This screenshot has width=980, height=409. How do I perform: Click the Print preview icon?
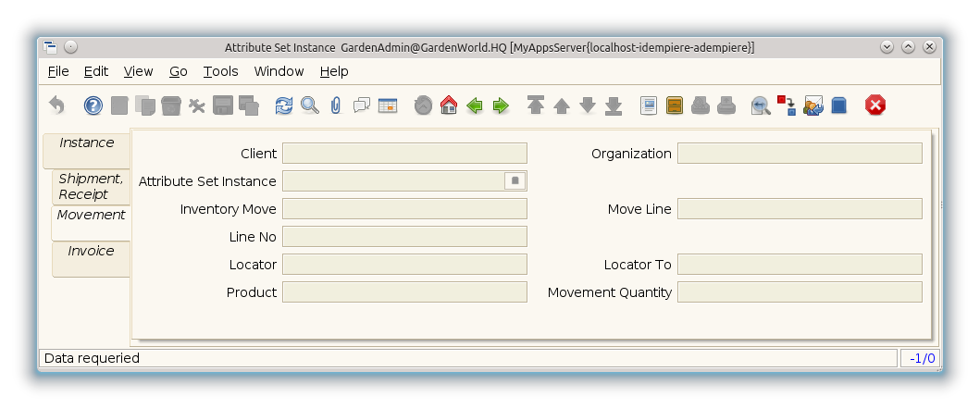point(701,105)
